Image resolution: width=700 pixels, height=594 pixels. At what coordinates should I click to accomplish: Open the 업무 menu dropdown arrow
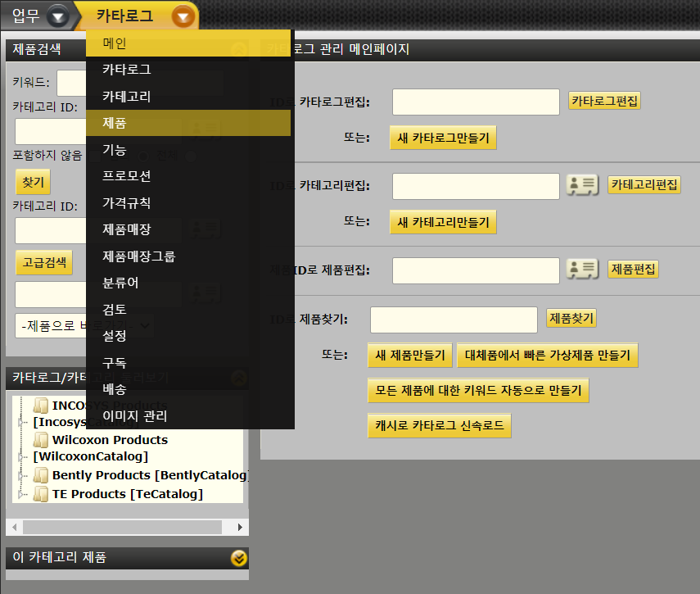[x=56, y=16]
